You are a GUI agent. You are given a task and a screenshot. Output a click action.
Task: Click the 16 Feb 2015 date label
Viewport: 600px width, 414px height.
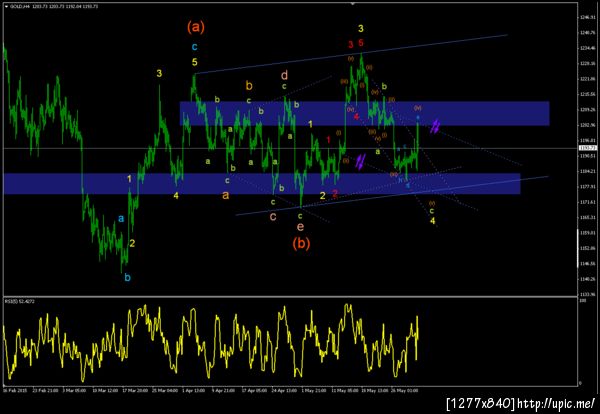(x=13, y=391)
